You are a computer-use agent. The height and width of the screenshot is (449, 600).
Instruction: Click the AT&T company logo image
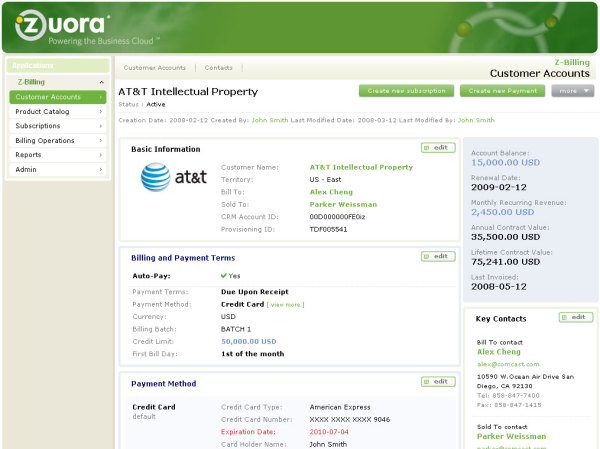tap(173, 178)
